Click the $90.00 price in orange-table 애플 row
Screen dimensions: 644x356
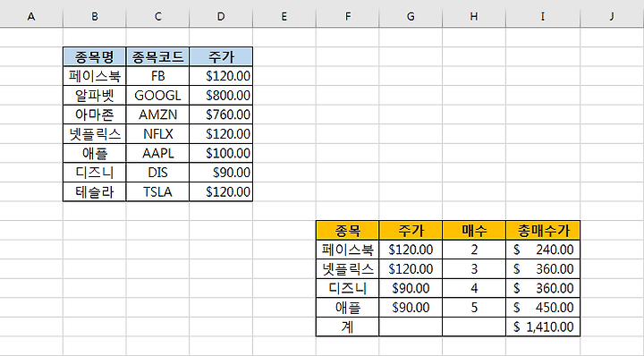(x=411, y=308)
